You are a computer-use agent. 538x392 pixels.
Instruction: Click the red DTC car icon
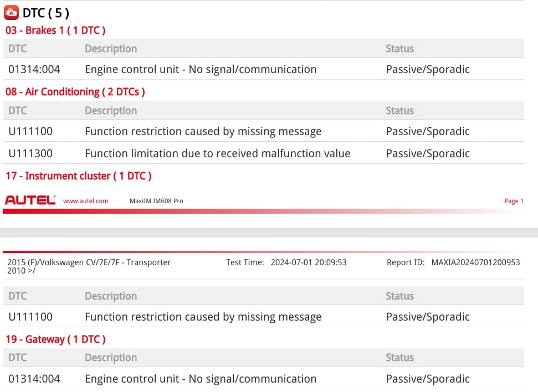coord(11,12)
